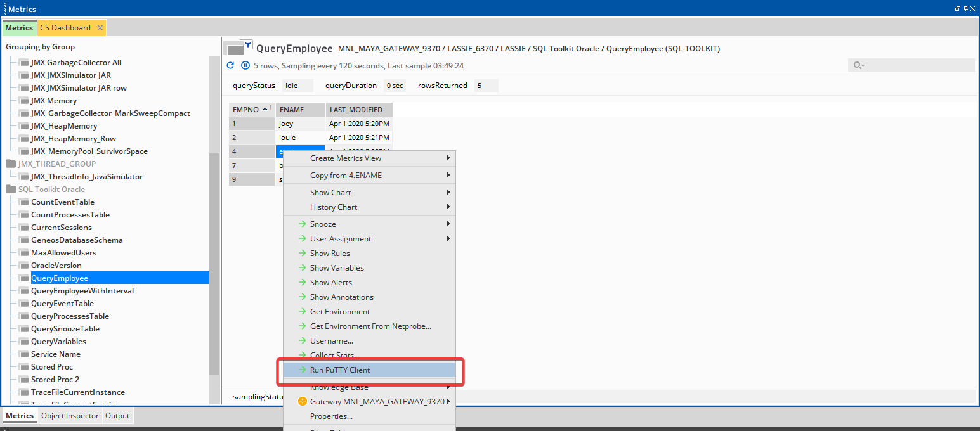Screen dimensions: 980x431
Task: Select the CurrentSessions dataview
Action: click(60, 227)
